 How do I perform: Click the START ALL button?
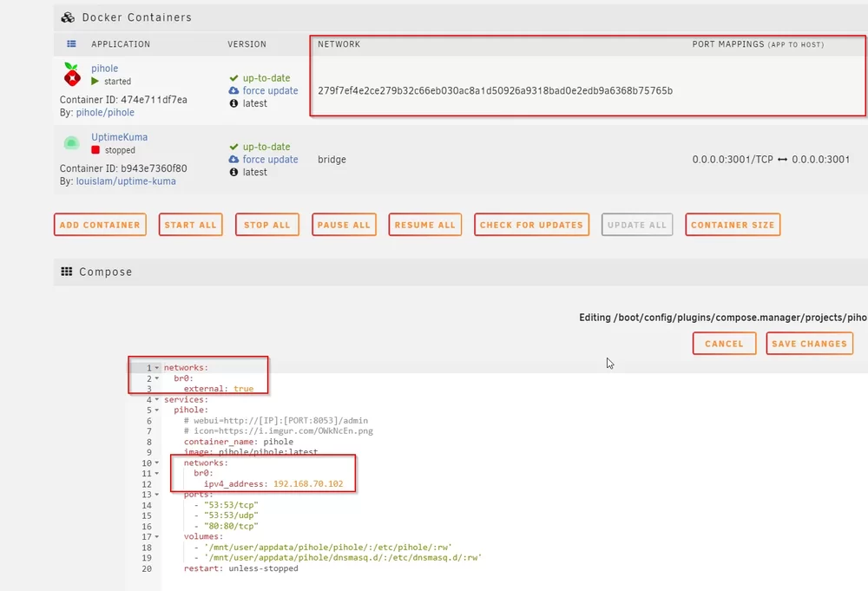190,225
